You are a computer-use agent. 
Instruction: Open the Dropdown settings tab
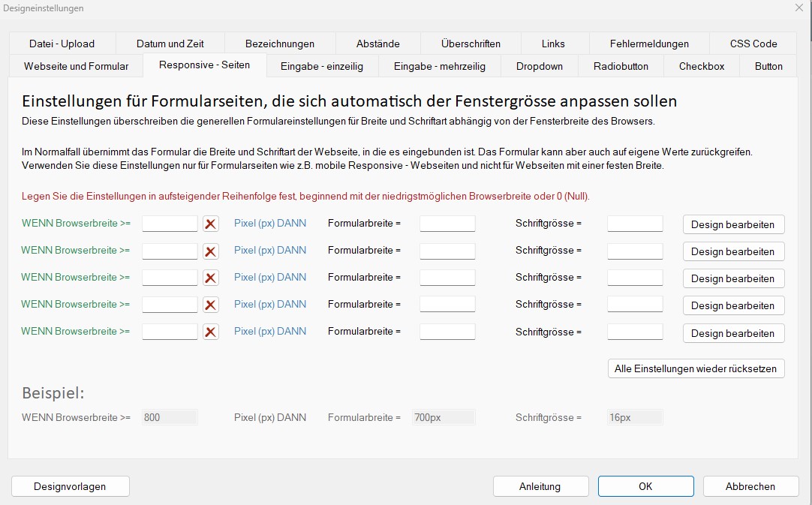point(539,66)
